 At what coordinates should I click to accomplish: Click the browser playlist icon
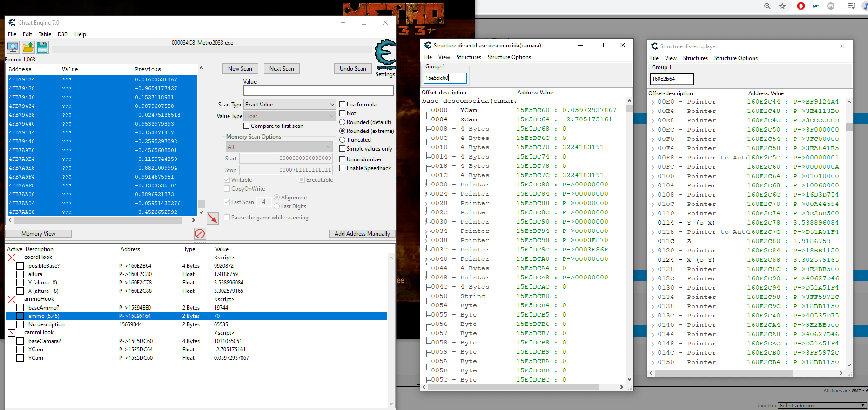(851, 6)
